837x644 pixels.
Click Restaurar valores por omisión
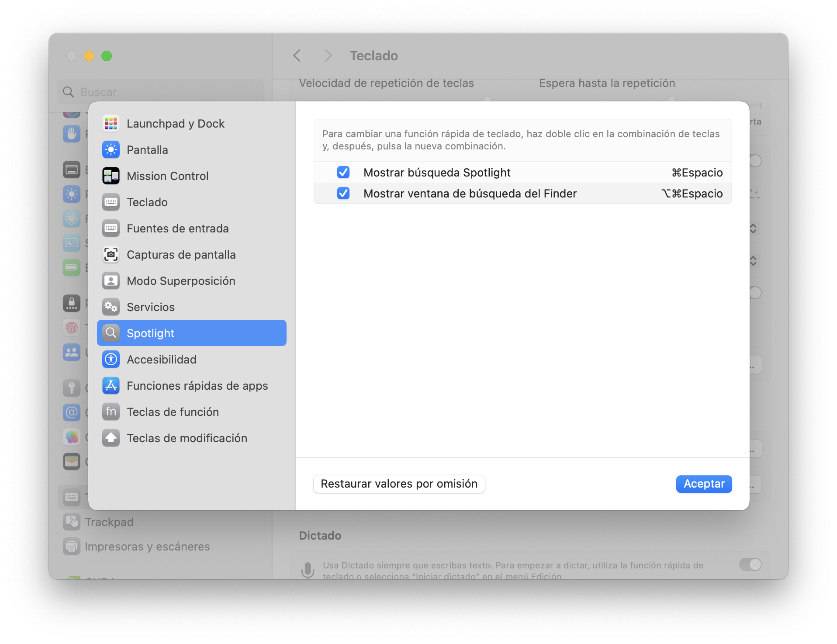coord(399,484)
